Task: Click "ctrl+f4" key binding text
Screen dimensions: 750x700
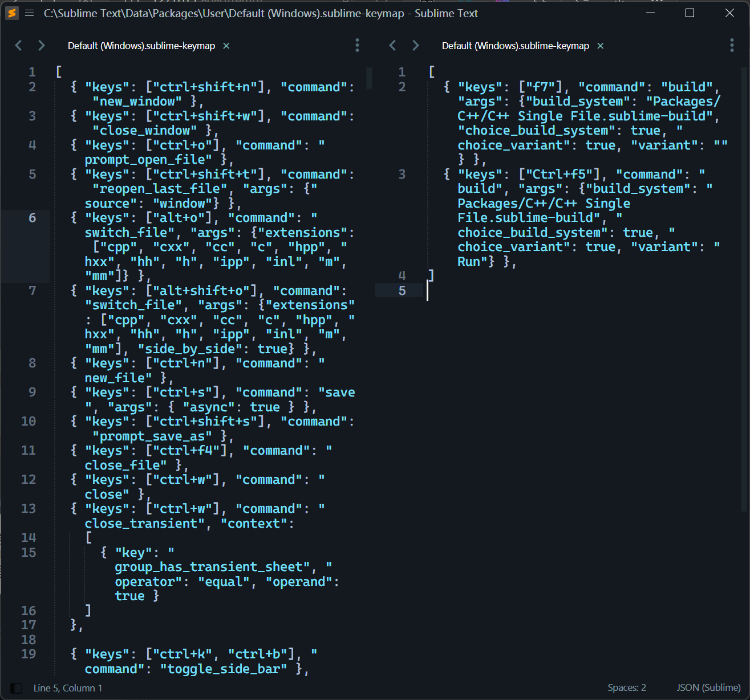Action: click(187, 451)
